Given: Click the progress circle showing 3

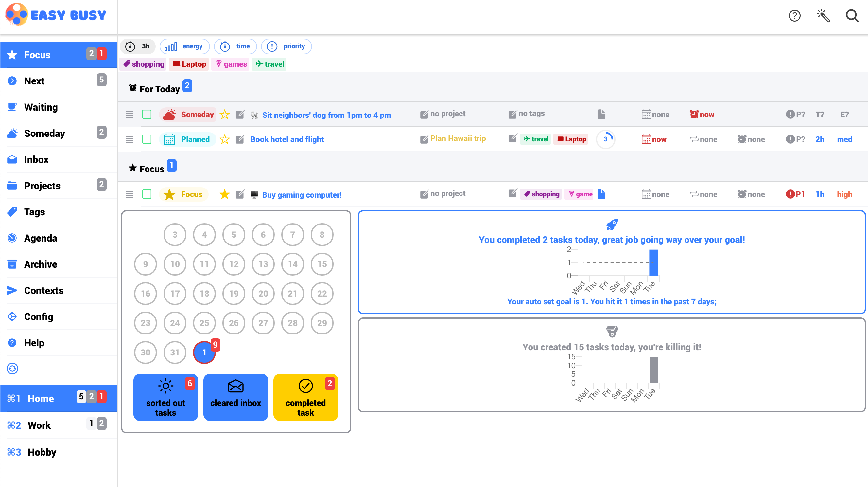Looking at the screenshot, I should (x=605, y=139).
